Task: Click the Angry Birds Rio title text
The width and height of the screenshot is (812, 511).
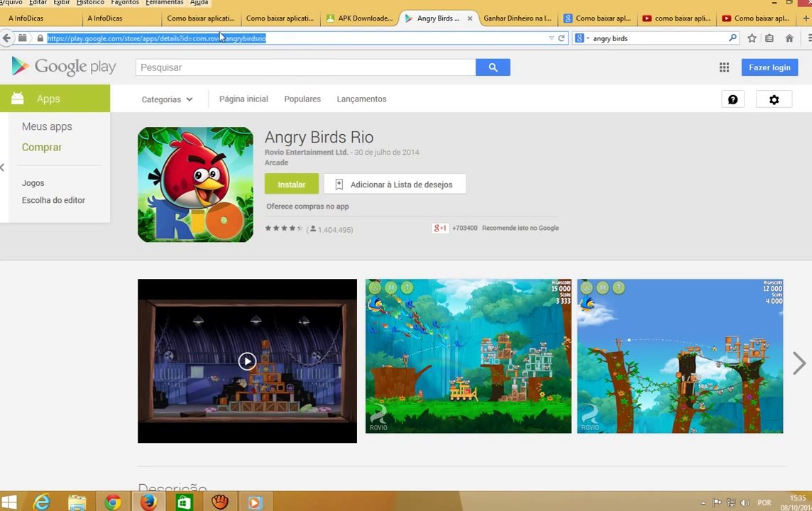Action: [x=319, y=137]
